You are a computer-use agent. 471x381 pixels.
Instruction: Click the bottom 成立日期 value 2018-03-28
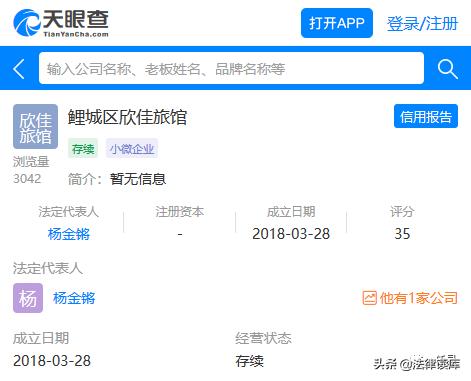[x=52, y=360]
